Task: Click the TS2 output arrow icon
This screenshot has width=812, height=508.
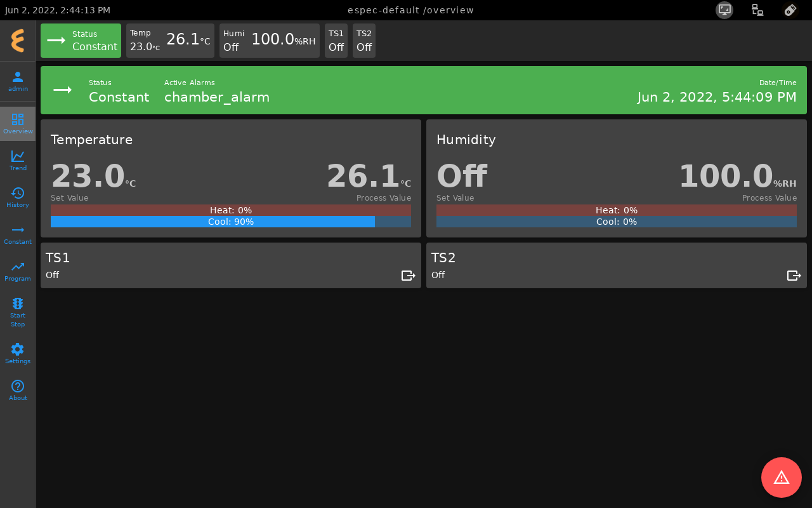Action: click(794, 276)
